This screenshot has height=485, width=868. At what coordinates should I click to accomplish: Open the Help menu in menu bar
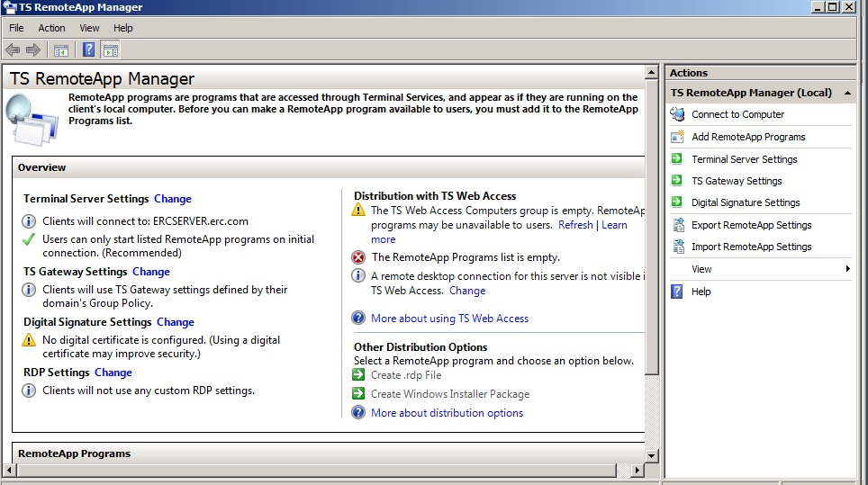[x=122, y=28]
